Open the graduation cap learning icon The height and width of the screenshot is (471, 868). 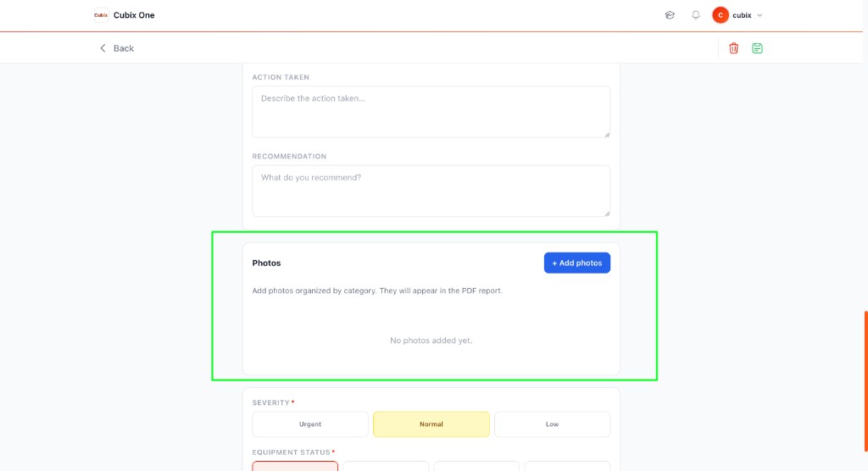pos(670,15)
